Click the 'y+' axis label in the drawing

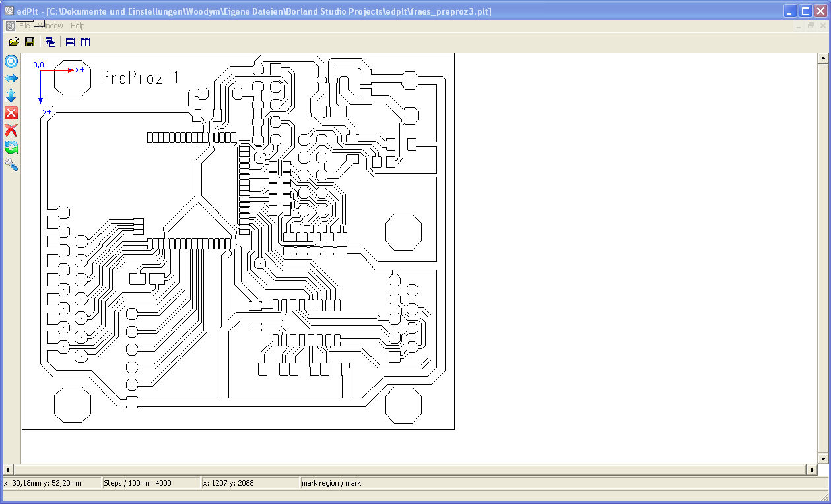pos(47,112)
